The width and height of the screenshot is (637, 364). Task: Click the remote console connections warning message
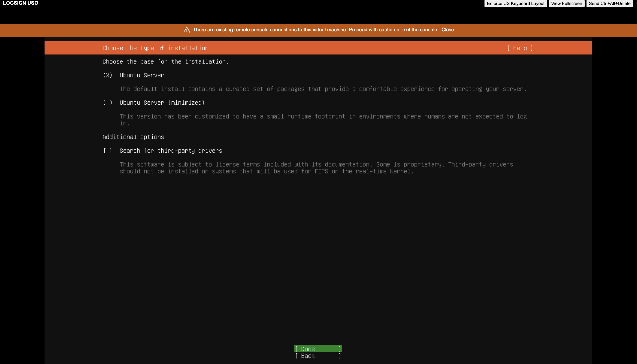click(x=316, y=30)
